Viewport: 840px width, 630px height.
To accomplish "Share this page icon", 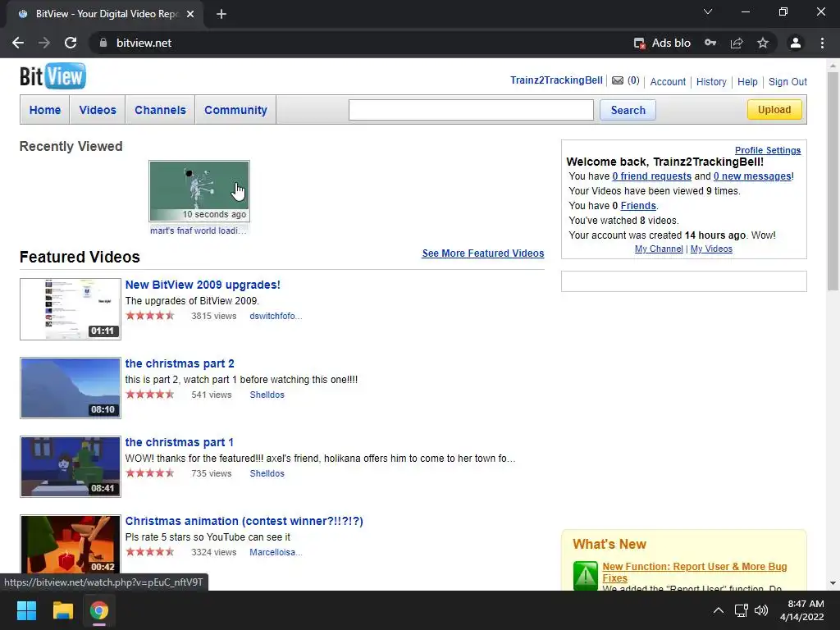I will pyautogui.click(x=737, y=43).
